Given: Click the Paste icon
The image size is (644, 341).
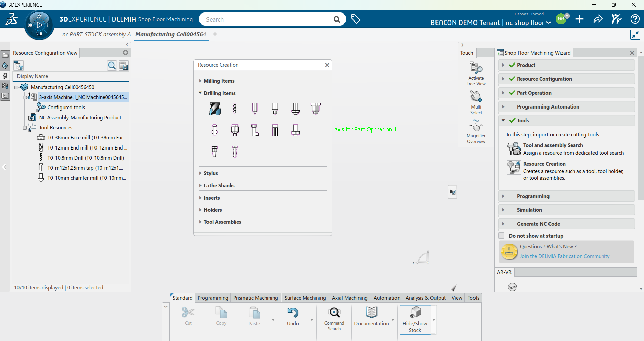Looking at the screenshot, I should 254,312.
